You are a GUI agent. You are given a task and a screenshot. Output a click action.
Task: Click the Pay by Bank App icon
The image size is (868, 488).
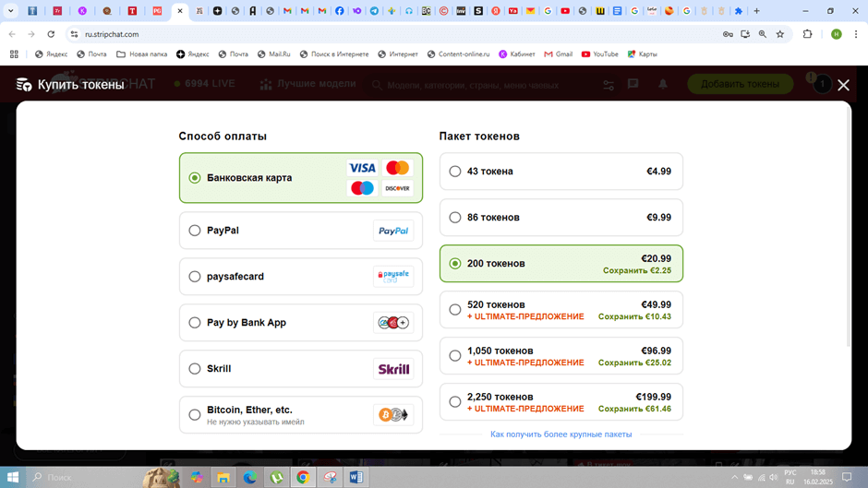[x=393, y=323]
